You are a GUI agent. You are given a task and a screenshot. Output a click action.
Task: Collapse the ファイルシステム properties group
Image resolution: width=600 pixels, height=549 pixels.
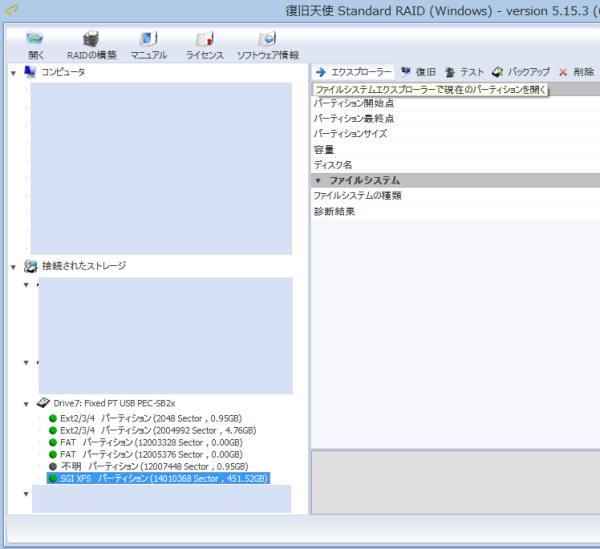click(x=318, y=180)
